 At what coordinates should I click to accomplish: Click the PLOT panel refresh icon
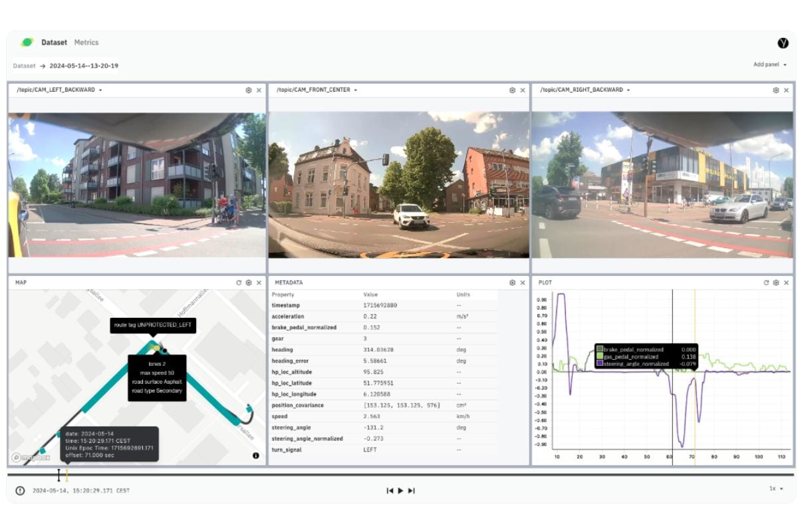pos(766,283)
